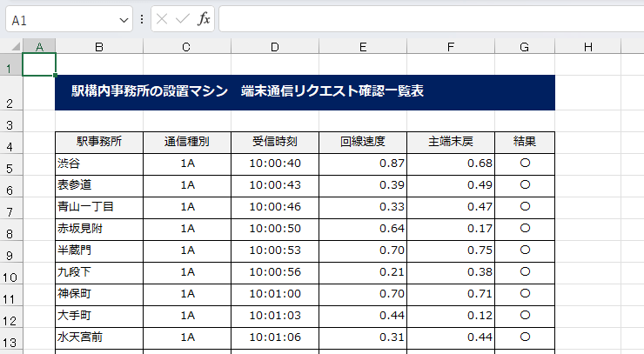Screen dimensions: 644x354
Task: Click the time cell 10:01:06
Action: [x=275, y=338]
